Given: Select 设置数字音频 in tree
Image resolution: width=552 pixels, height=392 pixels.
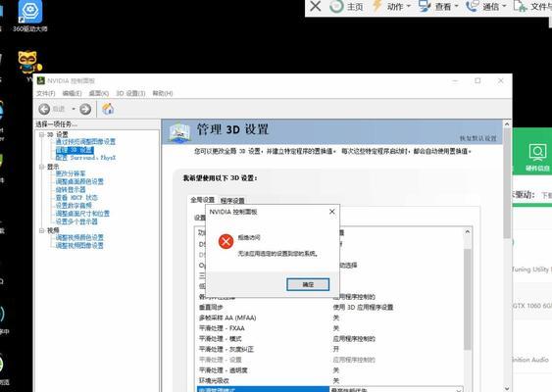Looking at the screenshot, I should pyautogui.click(x=74, y=206).
